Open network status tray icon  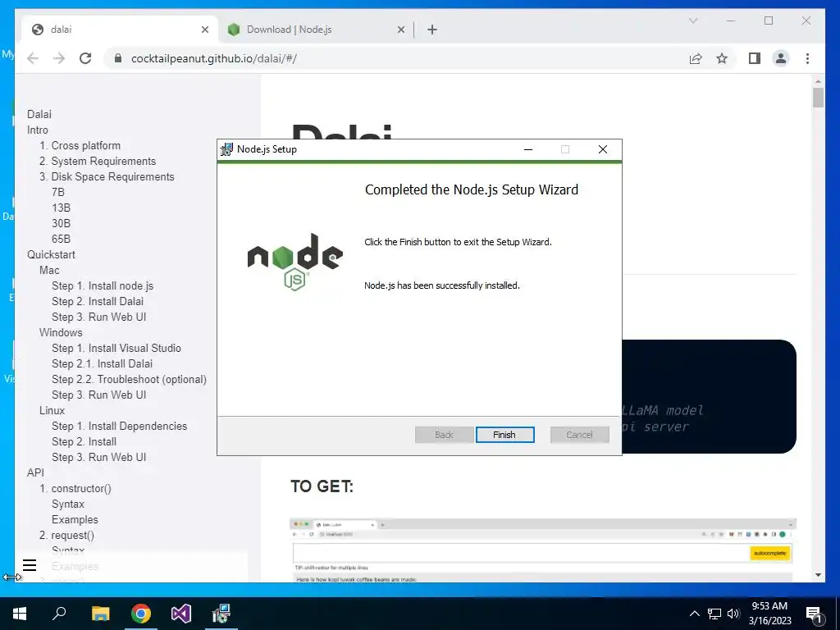pyautogui.click(x=714, y=614)
